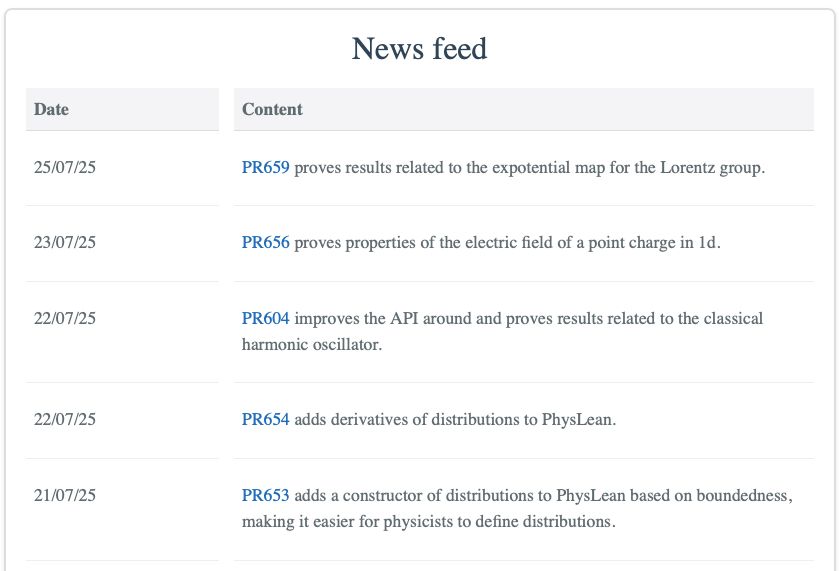Open the PR656 pull request link
The image size is (839, 571).
pos(265,242)
